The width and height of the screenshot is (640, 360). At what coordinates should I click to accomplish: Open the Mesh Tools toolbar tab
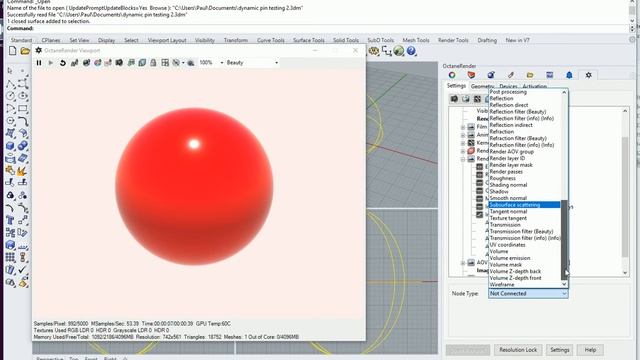point(416,40)
